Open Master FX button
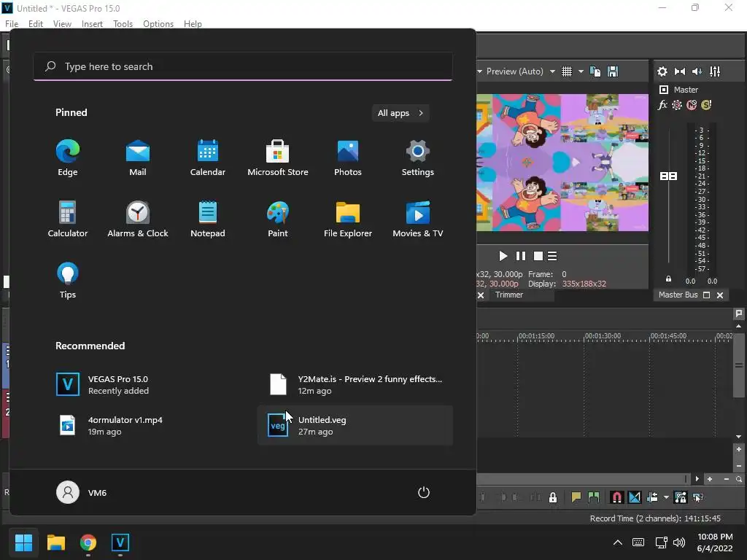Viewport: 747px width, 560px height. click(662, 105)
